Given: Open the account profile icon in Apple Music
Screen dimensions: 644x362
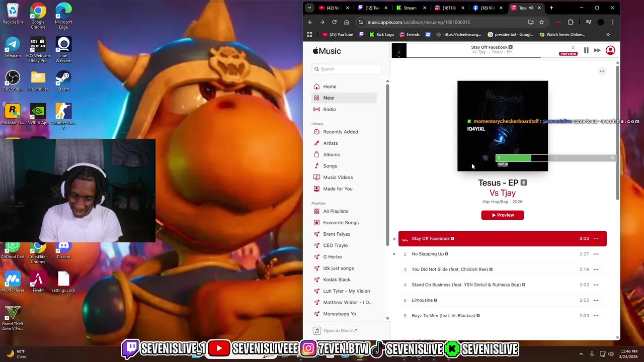Looking at the screenshot, I should click(610, 50).
